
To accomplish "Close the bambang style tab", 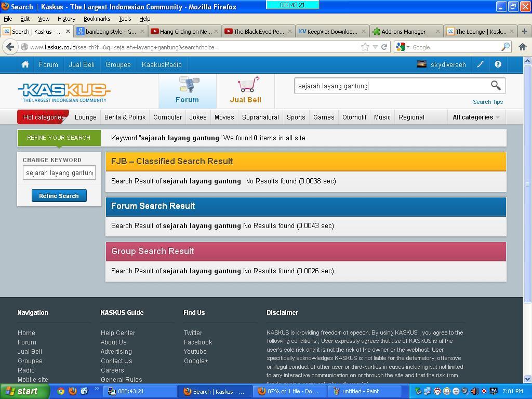I will click(x=142, y=31).
